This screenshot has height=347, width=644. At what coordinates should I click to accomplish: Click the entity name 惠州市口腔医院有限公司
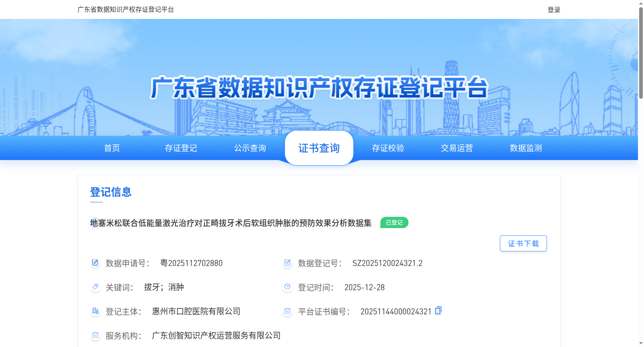coord(196,311)
